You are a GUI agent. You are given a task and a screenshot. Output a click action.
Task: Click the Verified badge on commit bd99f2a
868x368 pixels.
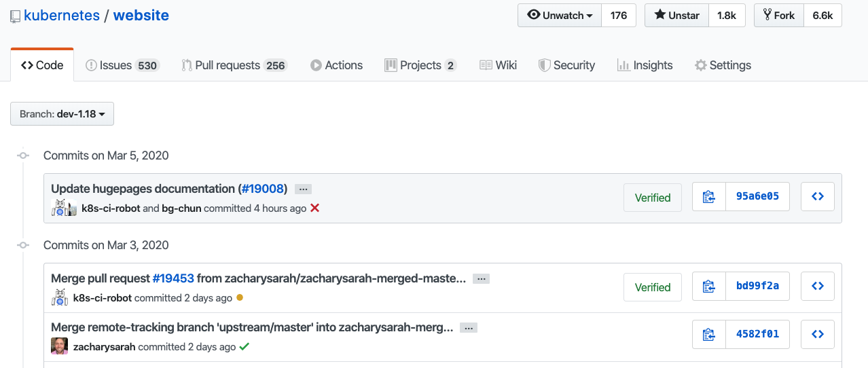[653, 287]
